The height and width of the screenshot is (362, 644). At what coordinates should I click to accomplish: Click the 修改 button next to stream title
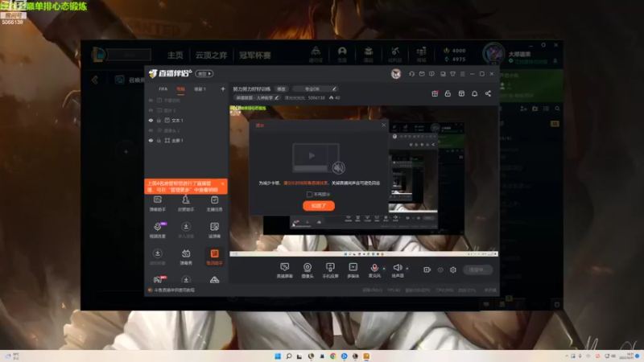click(x=281, y=89)
